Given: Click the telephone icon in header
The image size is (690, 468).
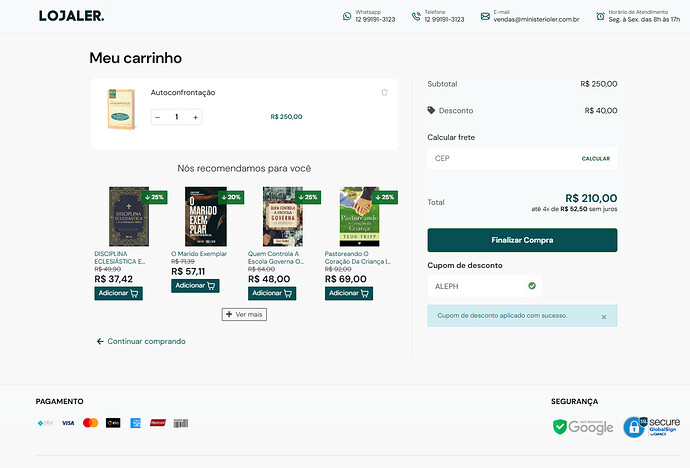Looking at the screenshot, I should 416,16.
